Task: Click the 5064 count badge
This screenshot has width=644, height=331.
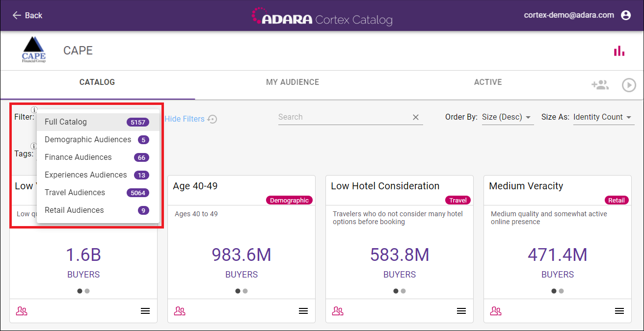Action: tap(137, 193)
